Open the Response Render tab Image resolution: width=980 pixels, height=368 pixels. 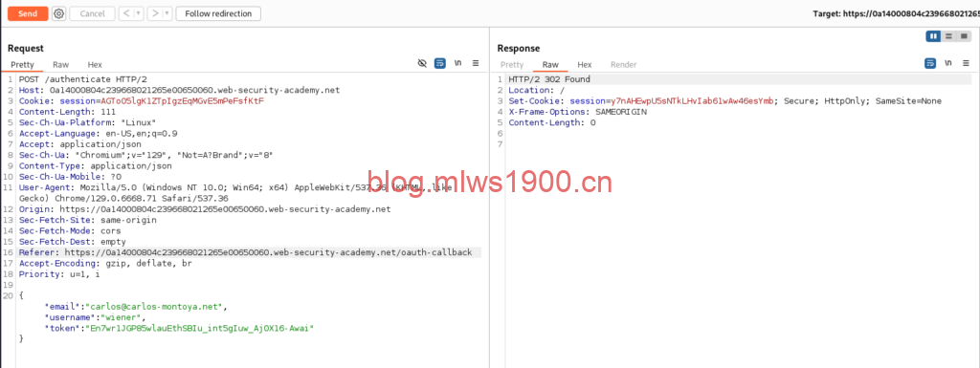click(623, 65)
